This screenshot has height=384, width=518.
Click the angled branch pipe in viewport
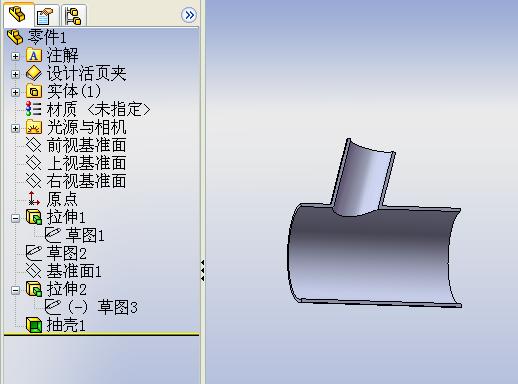click(363, 178)
